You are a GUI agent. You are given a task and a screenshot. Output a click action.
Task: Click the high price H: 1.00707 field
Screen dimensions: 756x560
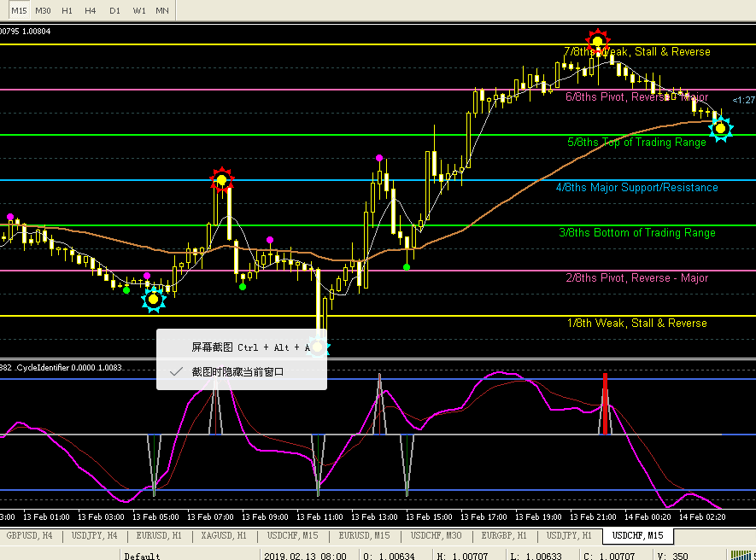tap(462, 556)
